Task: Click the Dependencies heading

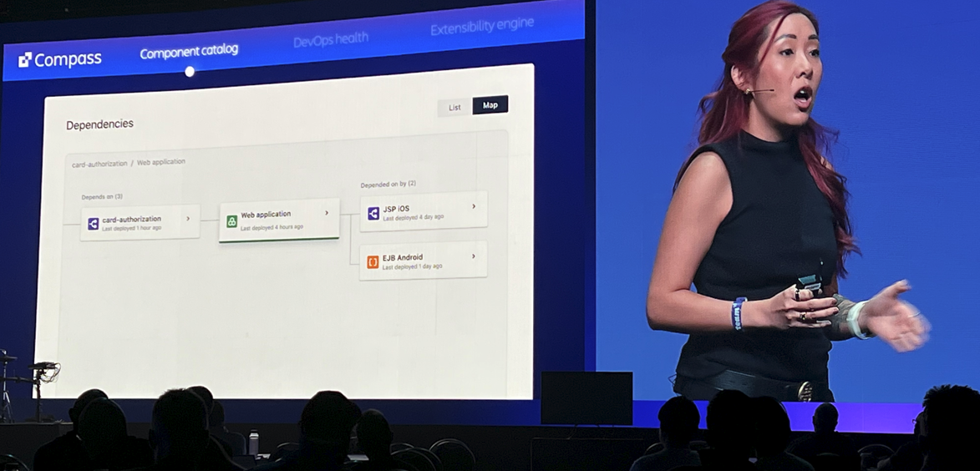Action: click(x=99, y=124)
